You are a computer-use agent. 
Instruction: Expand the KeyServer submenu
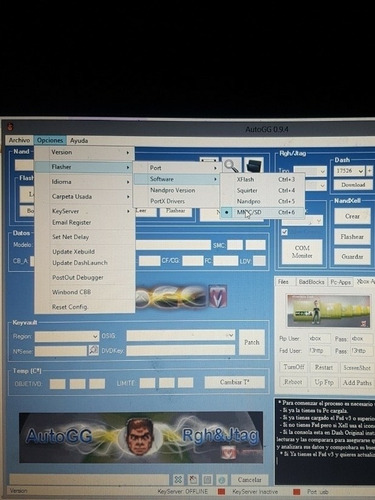point(85,211)
